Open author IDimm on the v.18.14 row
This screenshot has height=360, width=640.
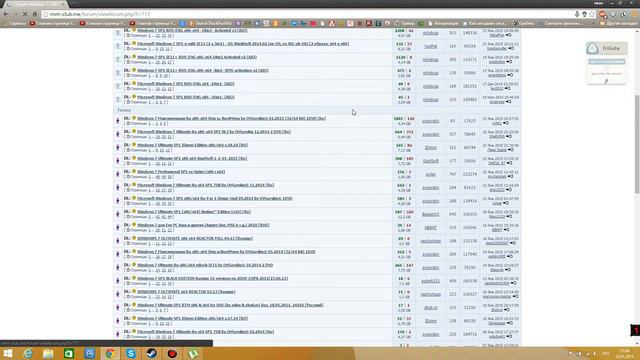430,148
